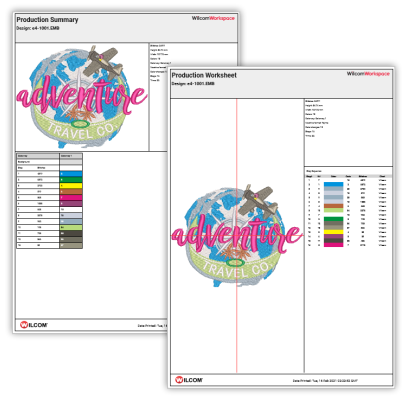
Task: Select the Production Summary title heading
Action: click(x=47, y=20)
